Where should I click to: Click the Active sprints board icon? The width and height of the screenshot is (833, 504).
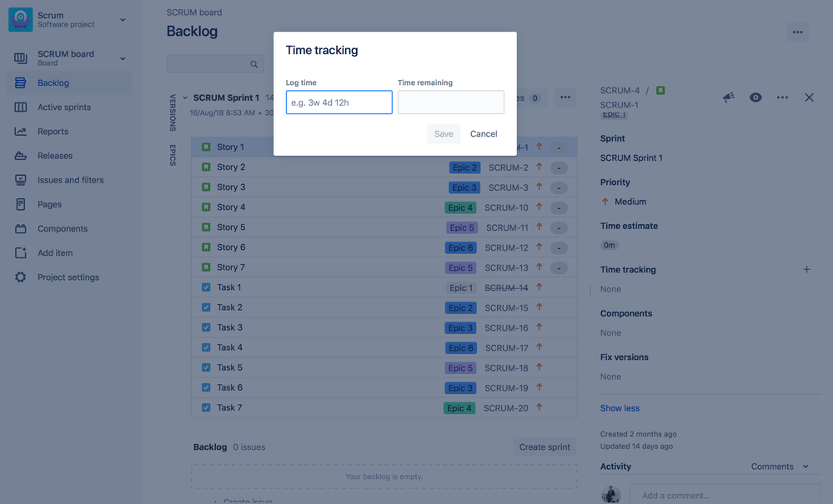(21, 107)
